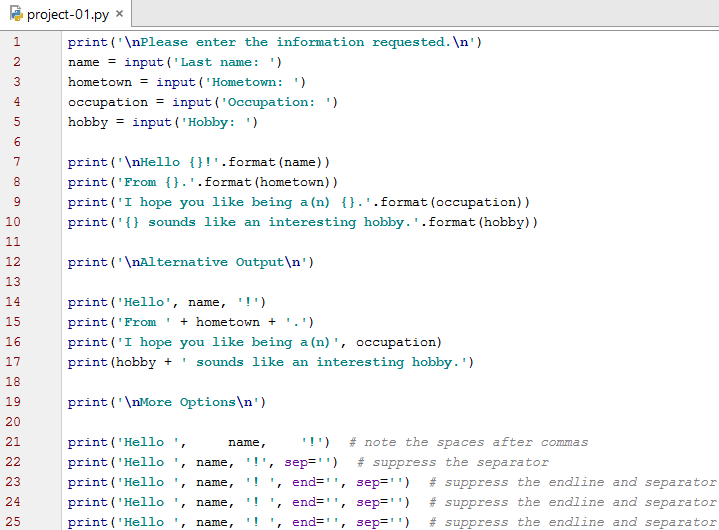
Task: Click format(hobby) call on line 10
Action: [x=484, y=222]
